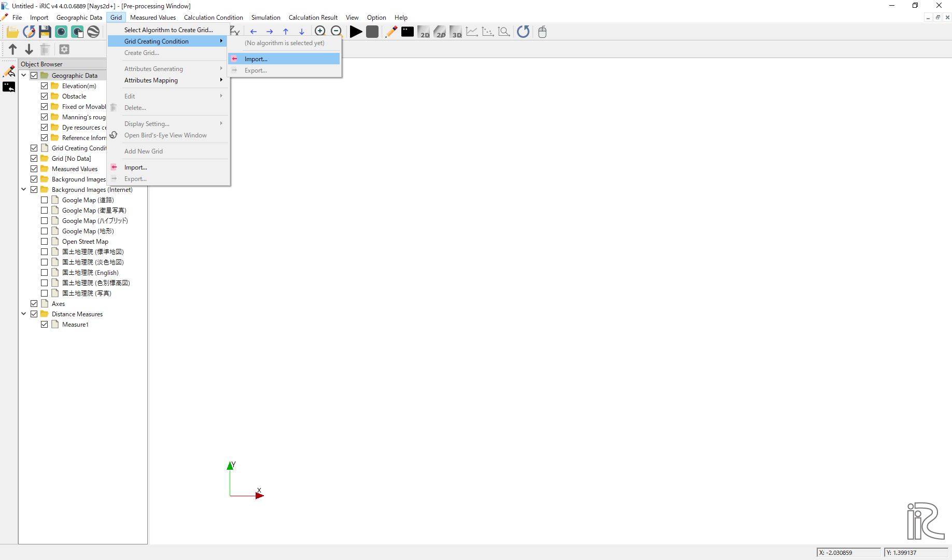The width and height of the screenshot is (952, 560).
Task: Uncheck the Geographic Data checkbox
Action: (x=34, y=76)
